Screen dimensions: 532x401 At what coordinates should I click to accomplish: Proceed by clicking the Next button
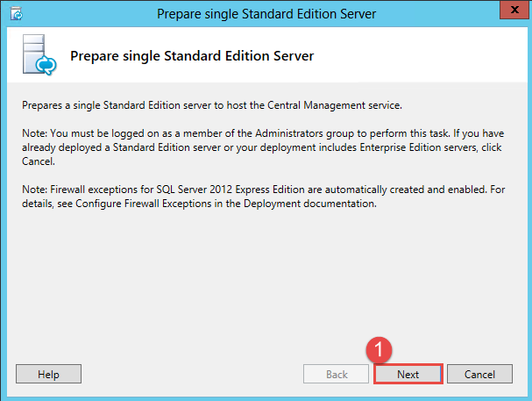[408, 375]
